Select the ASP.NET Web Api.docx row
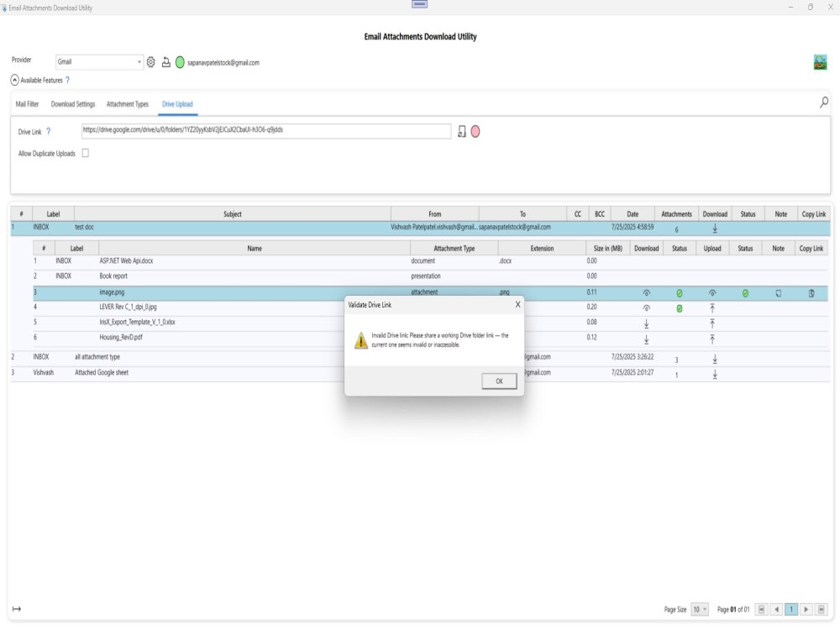The width and height of the screenshot is (840, 630). (x=430, y=261)
